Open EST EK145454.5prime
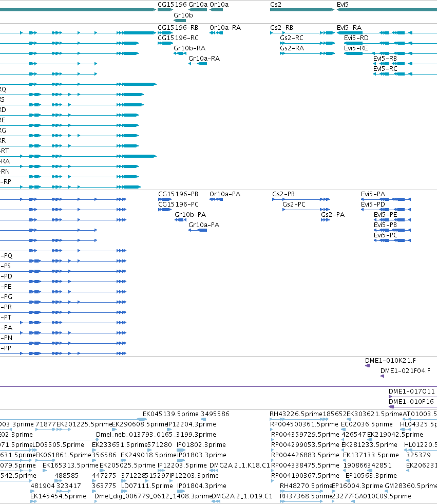The image size is (437, 504). click(58, 496)
